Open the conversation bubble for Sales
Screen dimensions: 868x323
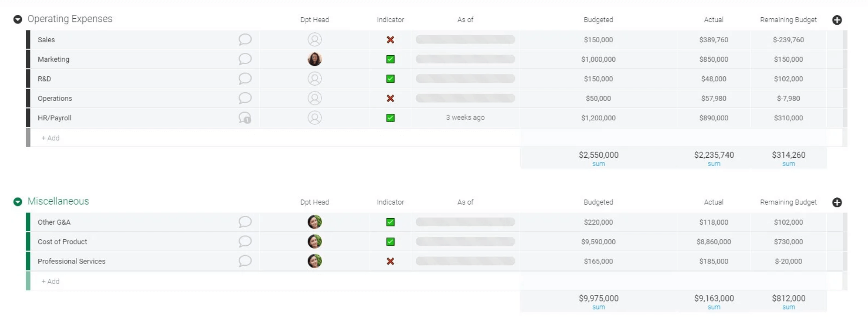click(245, 40)
